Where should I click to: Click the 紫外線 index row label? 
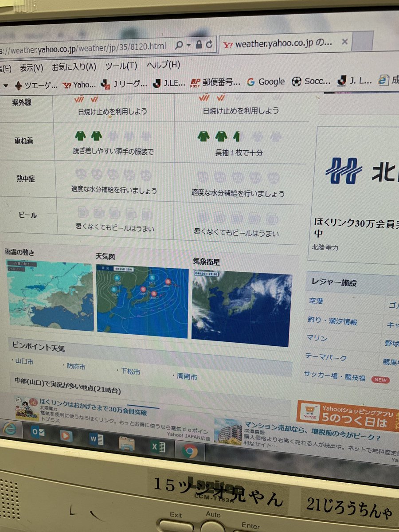(22, 102)
